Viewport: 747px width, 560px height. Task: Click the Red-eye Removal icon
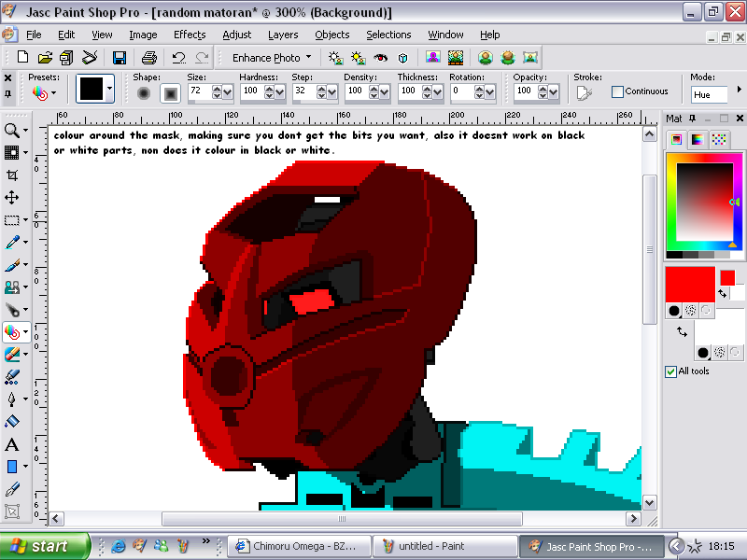click(380, 57)
